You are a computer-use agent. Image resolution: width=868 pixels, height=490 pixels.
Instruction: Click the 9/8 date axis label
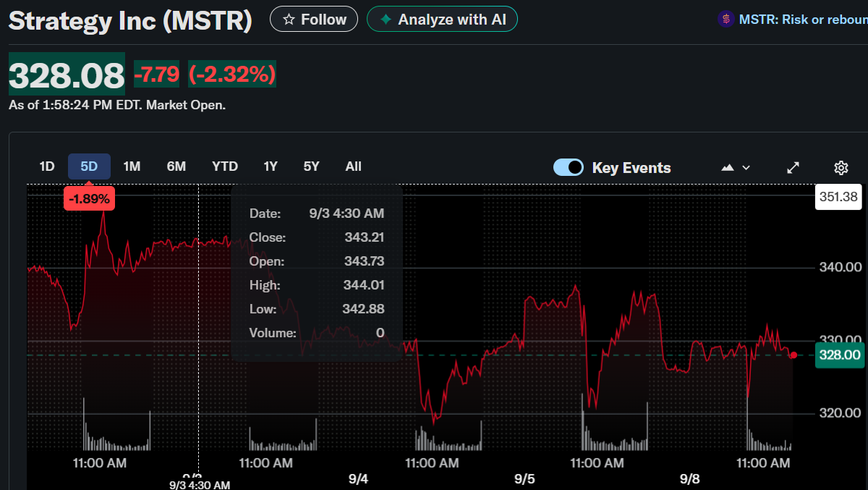690,479
